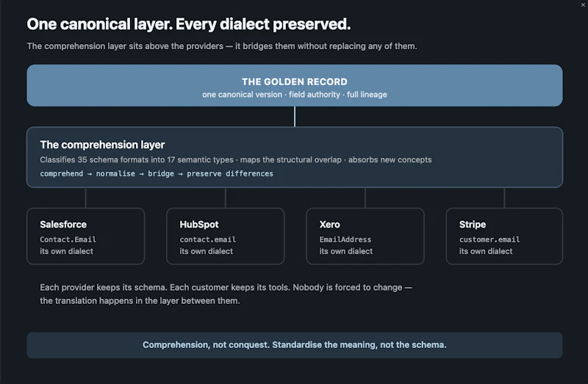Click the Salesforce card title

pyautogui.click(x=63, y=225)
